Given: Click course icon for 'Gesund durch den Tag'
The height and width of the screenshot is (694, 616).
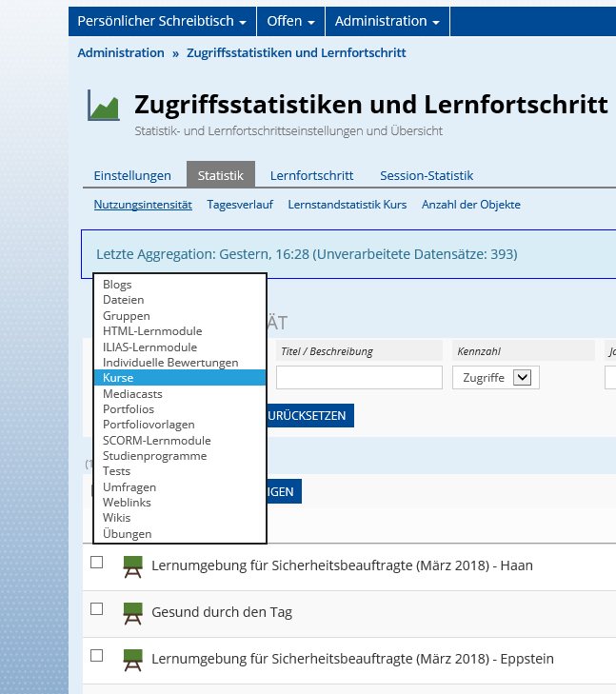Looking at the screenshot, I should [x=132, y=614].
